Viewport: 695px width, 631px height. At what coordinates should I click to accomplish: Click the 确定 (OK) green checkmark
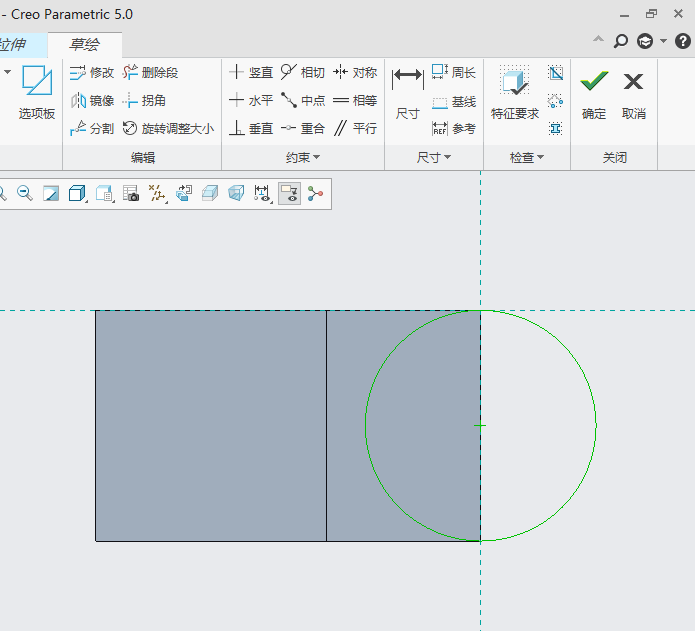594,82
